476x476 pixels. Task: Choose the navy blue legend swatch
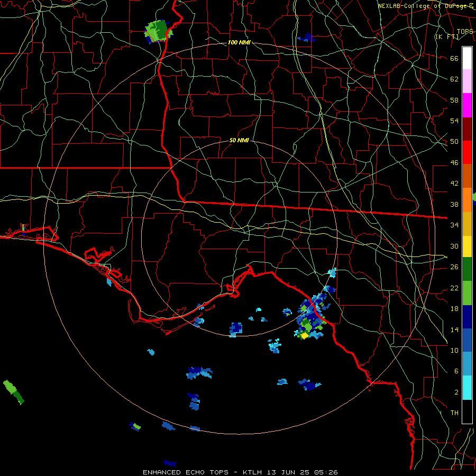click(x=467, y=317)
